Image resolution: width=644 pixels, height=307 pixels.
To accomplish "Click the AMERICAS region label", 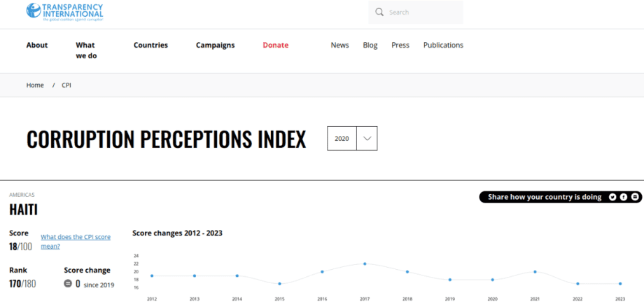I will point(22,196).
